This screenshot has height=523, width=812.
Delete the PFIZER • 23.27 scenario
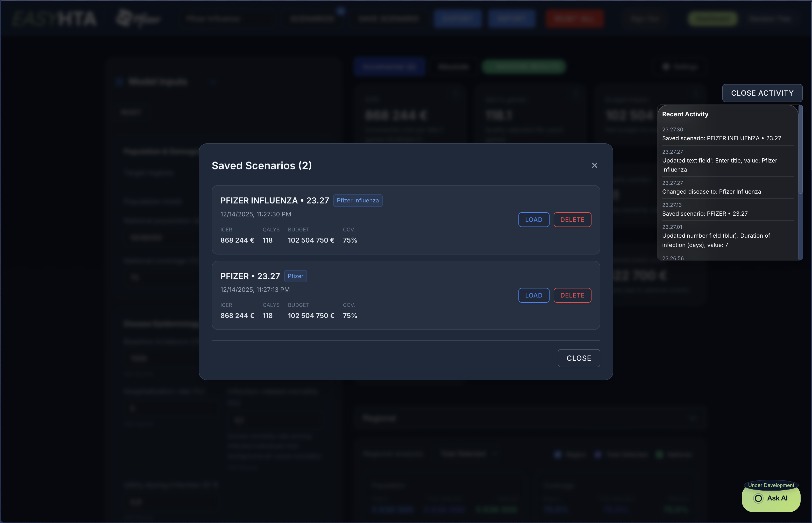pos(572,295)
